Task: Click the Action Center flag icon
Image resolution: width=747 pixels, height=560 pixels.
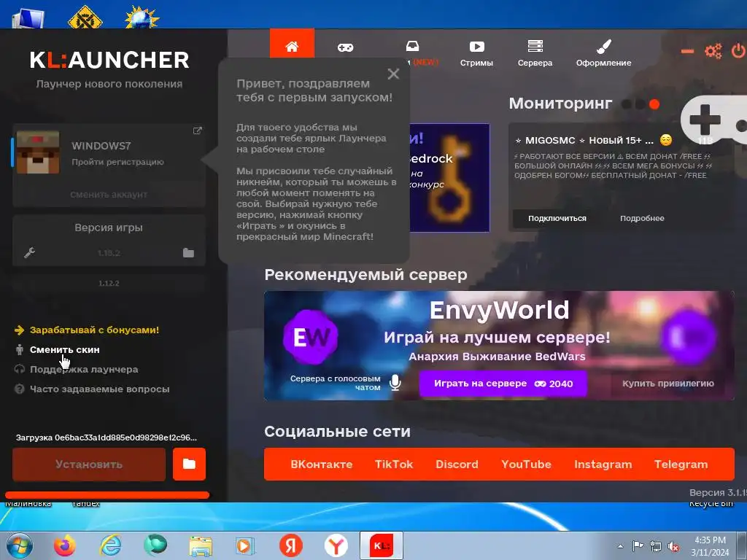Action: click(638, 546)
